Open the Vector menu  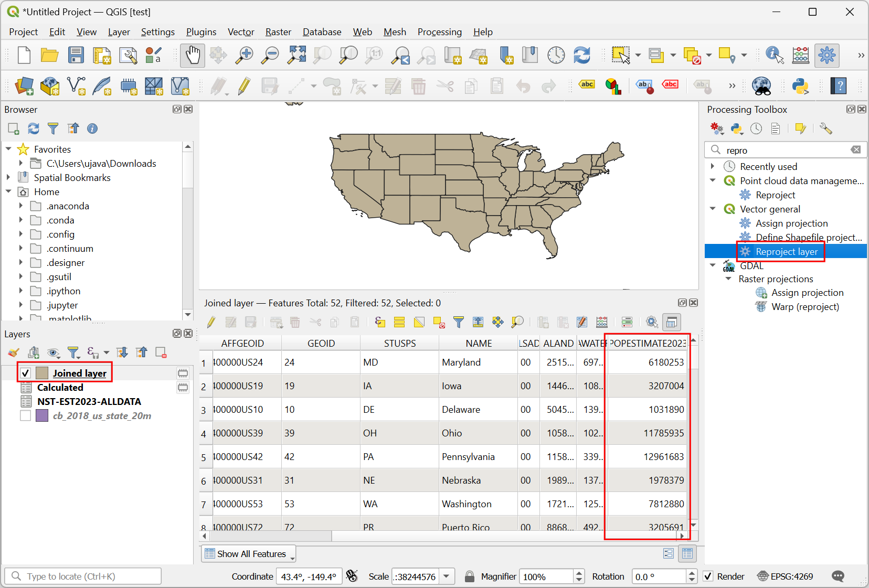(240, 32)
